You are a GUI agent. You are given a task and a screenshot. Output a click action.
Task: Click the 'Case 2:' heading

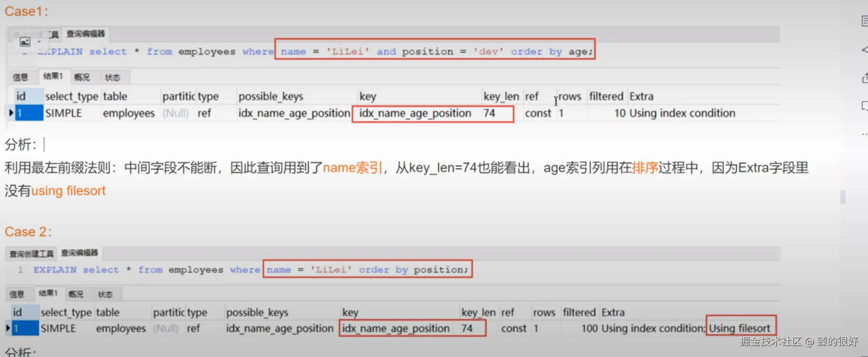click(28, 232)
